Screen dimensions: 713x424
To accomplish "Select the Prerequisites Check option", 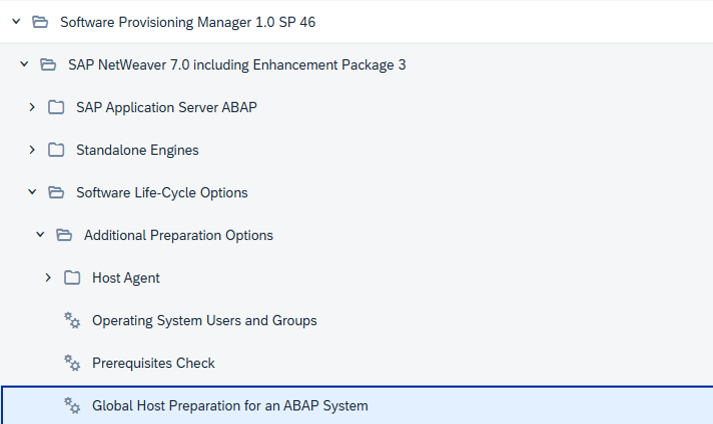I will pos(153,363).
